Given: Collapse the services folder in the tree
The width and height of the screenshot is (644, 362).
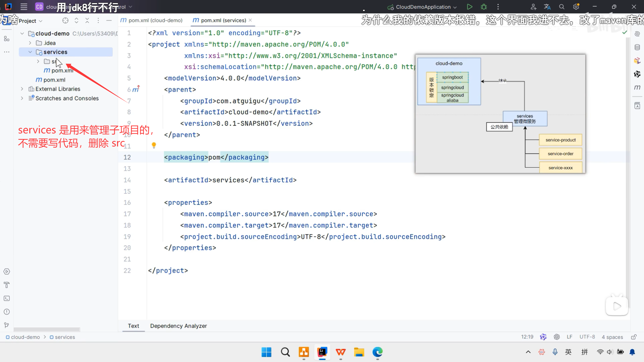Looking at the screenshot, I should click(x=30, y=52).
